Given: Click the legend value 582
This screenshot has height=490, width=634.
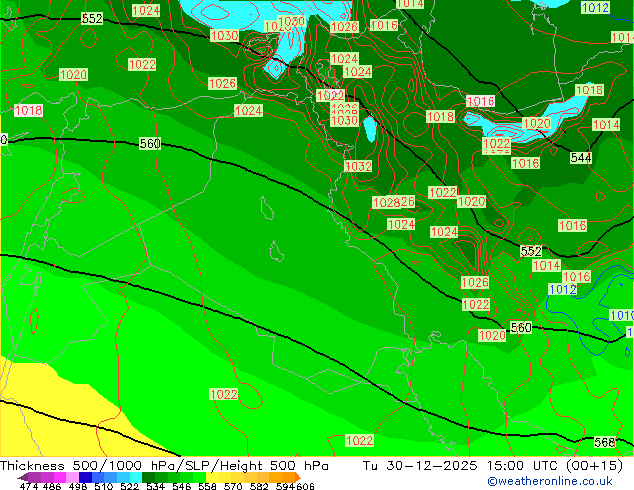Looking at the screenshot, I should (x=259, y=486).
